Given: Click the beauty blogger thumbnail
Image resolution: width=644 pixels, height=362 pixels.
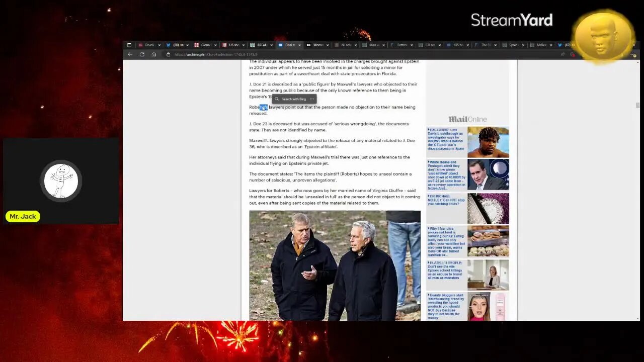Looking at the screenshot, I should coord(488,307).
